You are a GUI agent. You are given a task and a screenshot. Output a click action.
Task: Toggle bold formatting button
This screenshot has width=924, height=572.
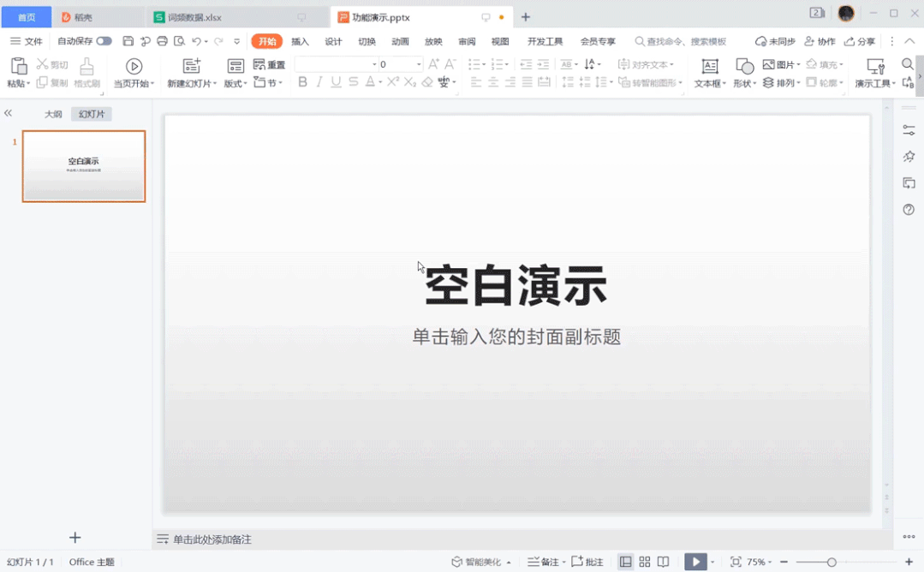302,82
